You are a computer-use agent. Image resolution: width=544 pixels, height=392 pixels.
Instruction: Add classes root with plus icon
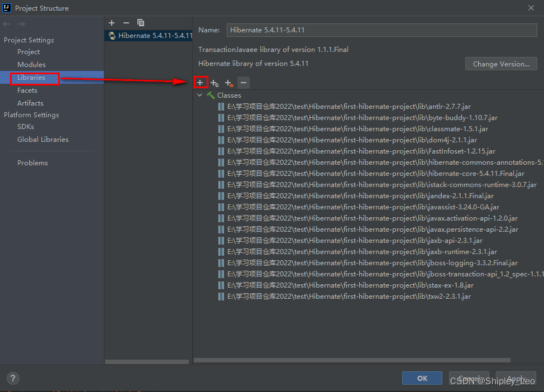click(200, 83)
